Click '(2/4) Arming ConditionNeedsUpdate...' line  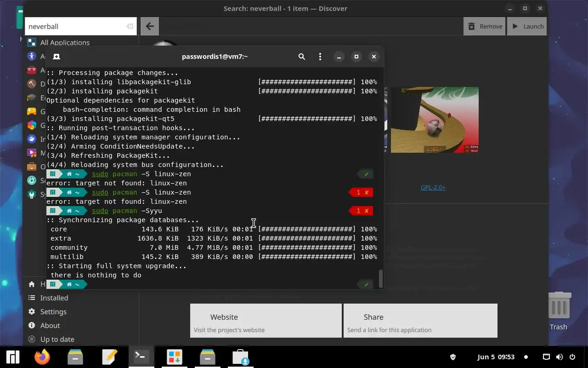click(x=120, y=146)
